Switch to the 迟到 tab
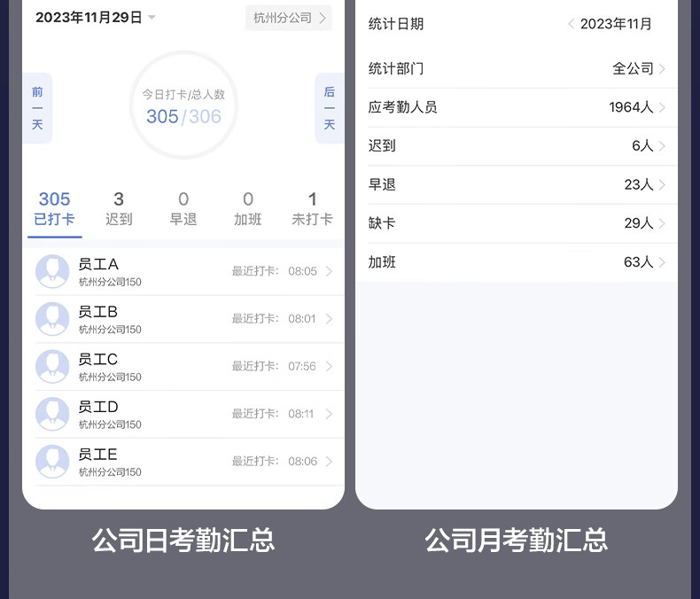Image resolution: width=700 pixels, height=599 pixels. (119, 208)
